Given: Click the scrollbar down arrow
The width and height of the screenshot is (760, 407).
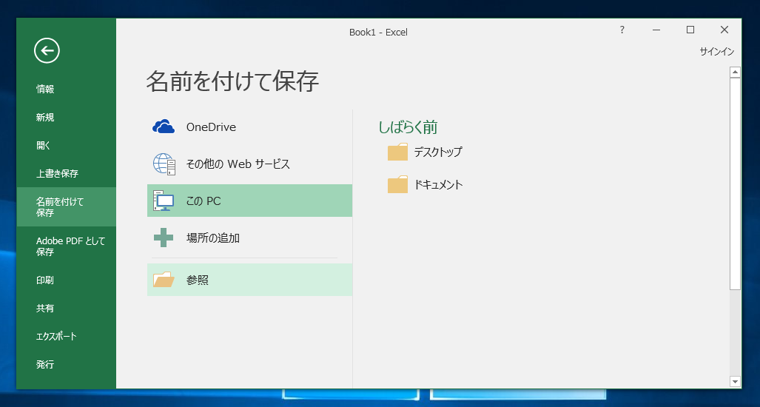Looking at the screenshot, I should (735, 382).
